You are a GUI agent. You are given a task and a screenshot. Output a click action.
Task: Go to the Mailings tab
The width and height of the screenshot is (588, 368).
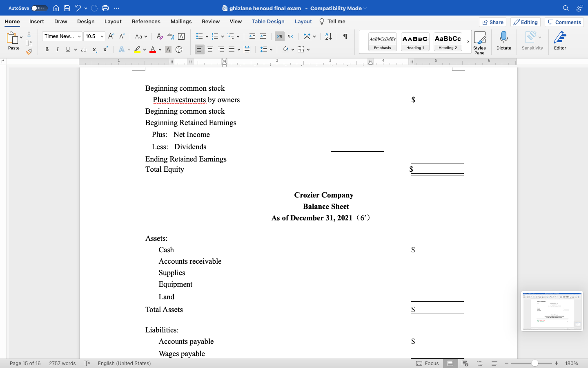[x=181, y=21]
